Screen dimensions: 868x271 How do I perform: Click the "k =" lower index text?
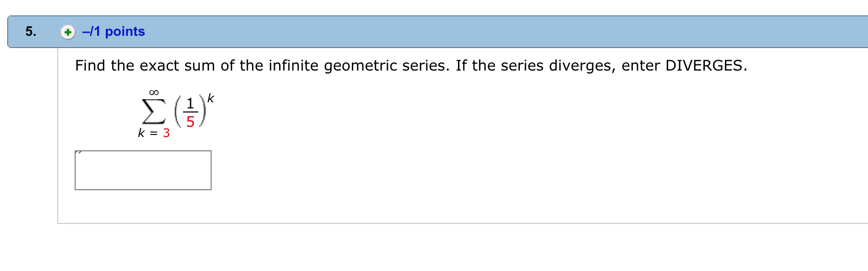pos(147,133)
